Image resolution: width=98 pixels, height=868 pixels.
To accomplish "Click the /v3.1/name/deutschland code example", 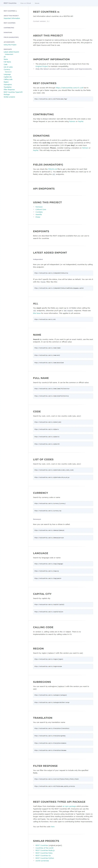I will pos(63,363).
